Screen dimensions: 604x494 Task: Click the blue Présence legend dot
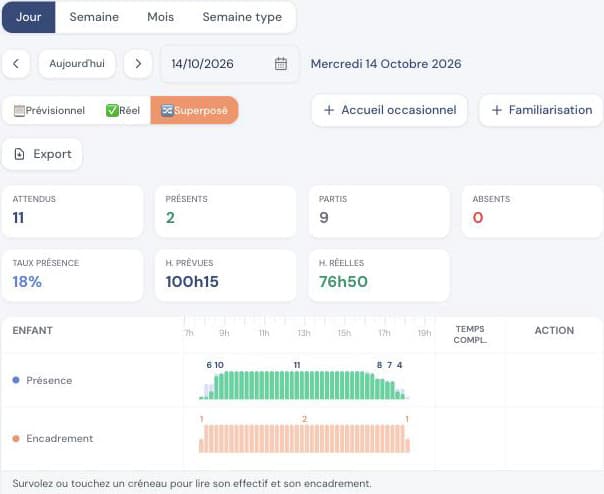tap(16, 380)
